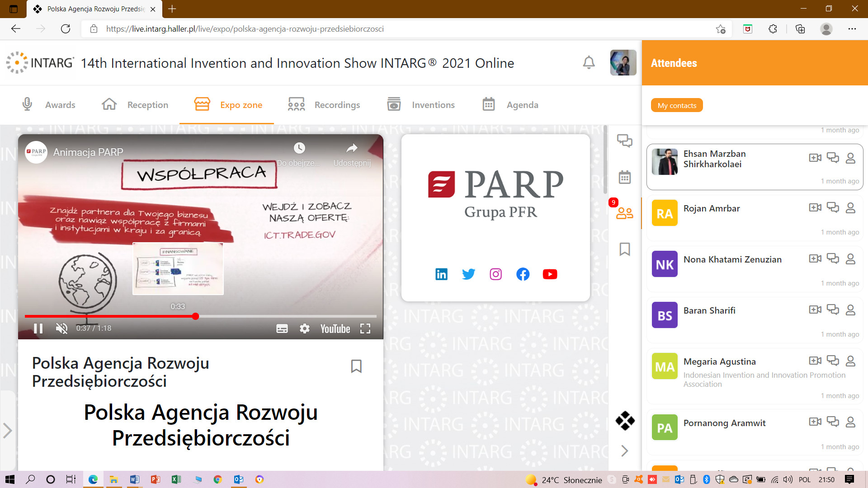The width and height of the screenshot is (868, 488).
Task: View profile of Ehsan Marzban Shirkharkolaei
Action: pyautogui.click(x=850, y=158)
